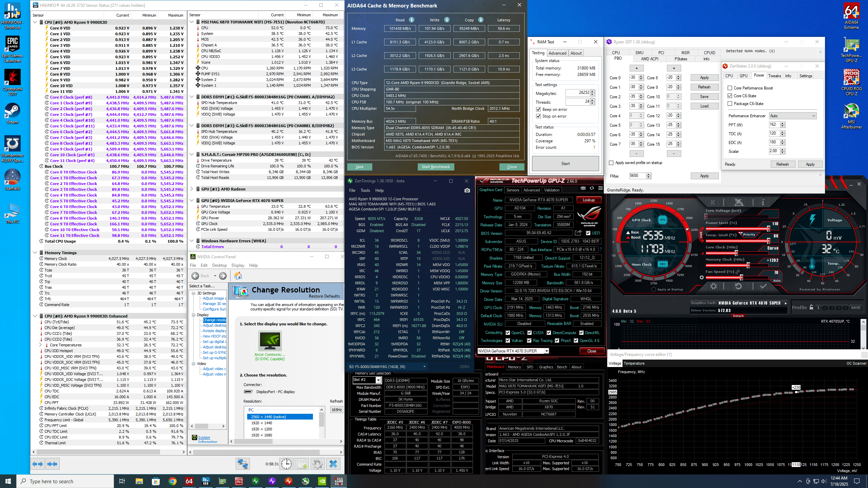Screen dimensions: 868x488
Task: Click Afterburner reset circular arrow icon
Action: [x=738, y=286]
